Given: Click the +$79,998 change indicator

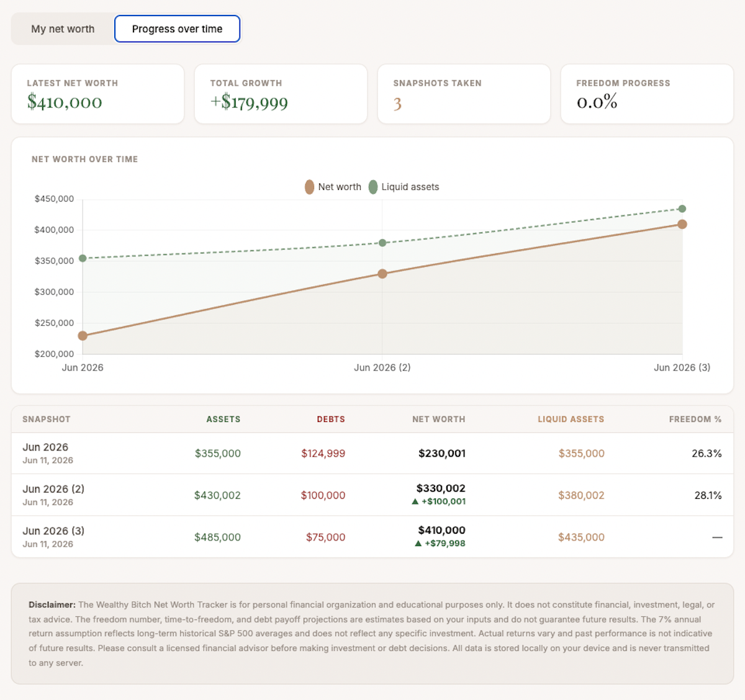Looking at the screenshot, I should click(440, 543).
